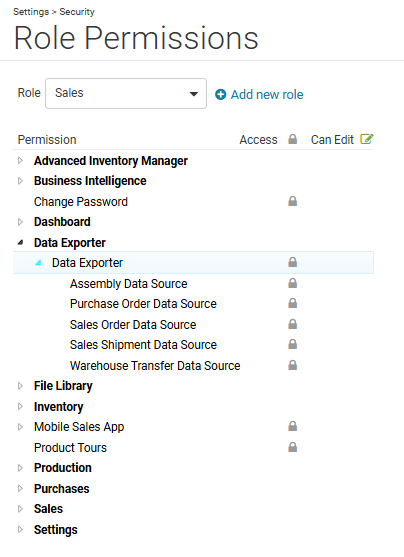Click the lock icon for Change Password
The image size is (404, 557).
coord(292,201)
